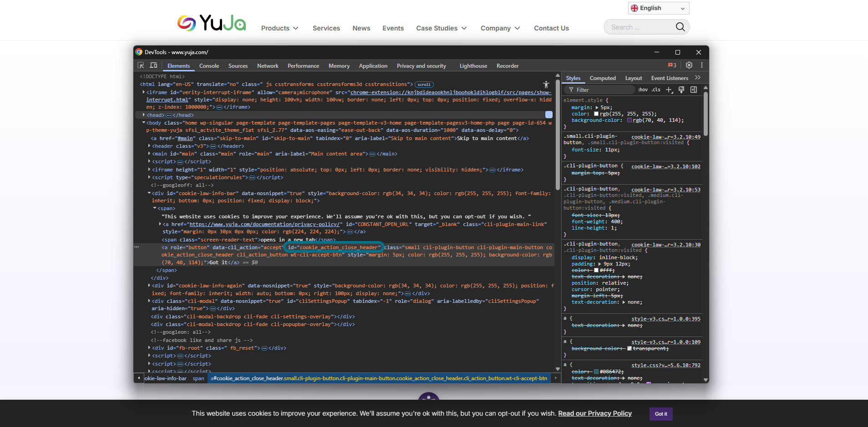Switch to the Network tab
868x427 pixels.
click(x=268, y=66)
